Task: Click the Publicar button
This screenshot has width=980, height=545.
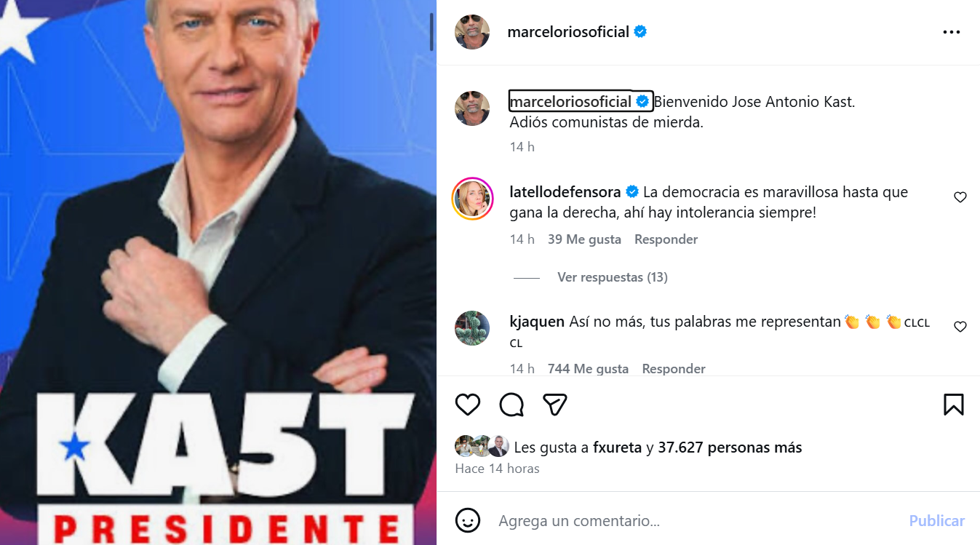Action: click(x=936, y=521)
